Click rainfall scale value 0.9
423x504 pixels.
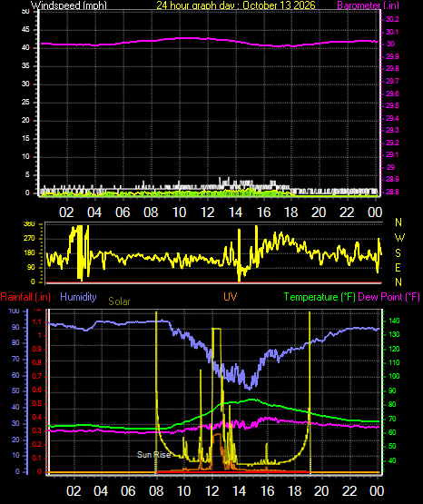click(37, 350)
